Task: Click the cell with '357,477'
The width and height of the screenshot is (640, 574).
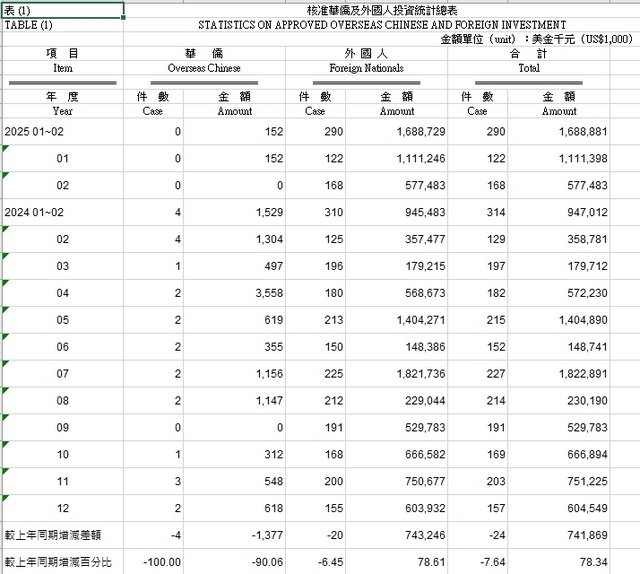Action: [x=397, y=239]
